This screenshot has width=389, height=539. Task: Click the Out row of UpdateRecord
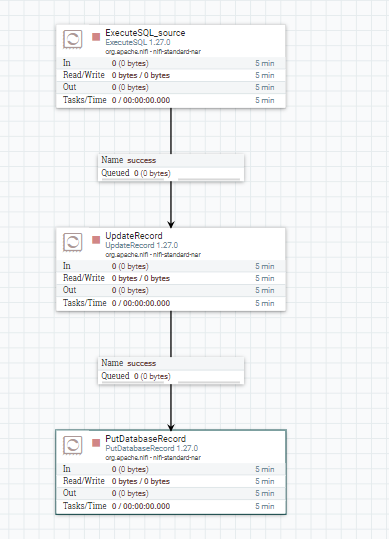pyautogui.click(x=171, y=290)
